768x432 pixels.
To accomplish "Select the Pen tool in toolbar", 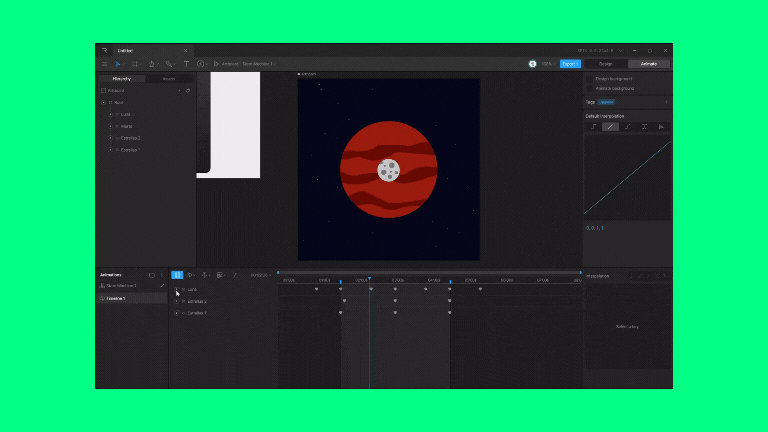I will (x=152, y=63).
